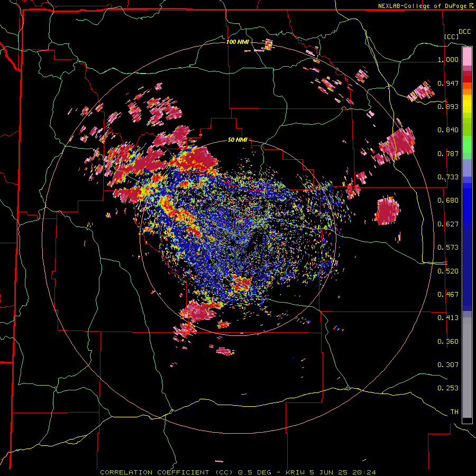Click the 0.413 scale value
This screenshot has height=476, width=476.
coord(448,318)
